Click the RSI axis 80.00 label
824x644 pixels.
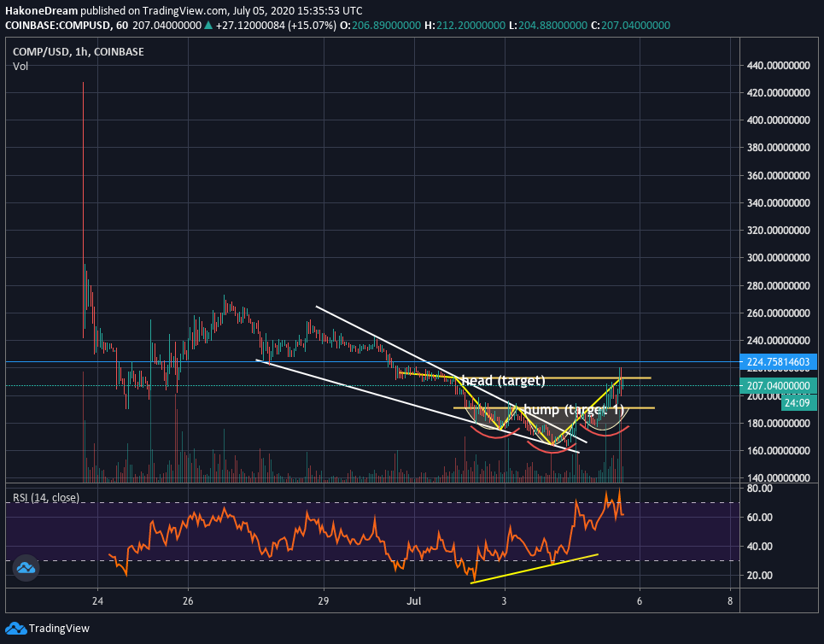tap(759, 489)
